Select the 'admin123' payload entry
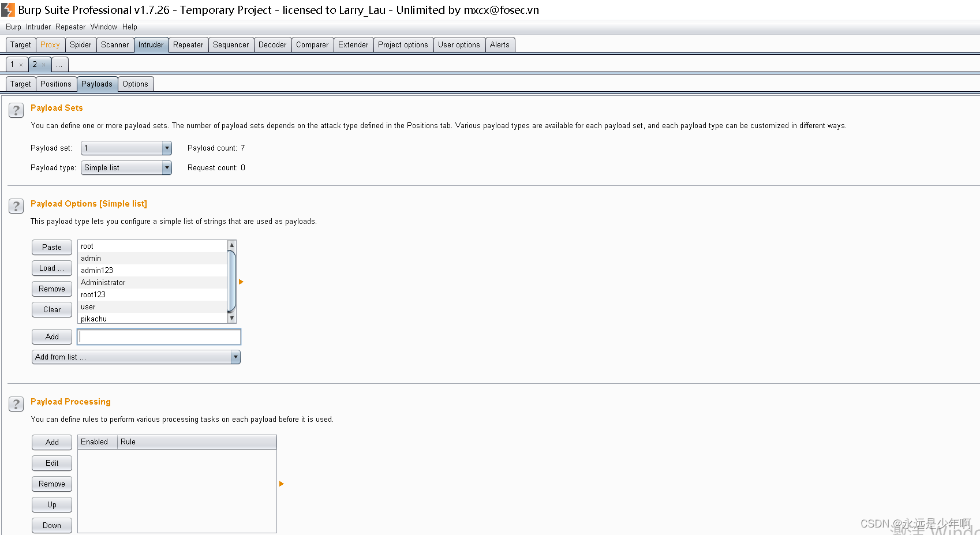This screenshot has height=535, width=980. point(153,271)
